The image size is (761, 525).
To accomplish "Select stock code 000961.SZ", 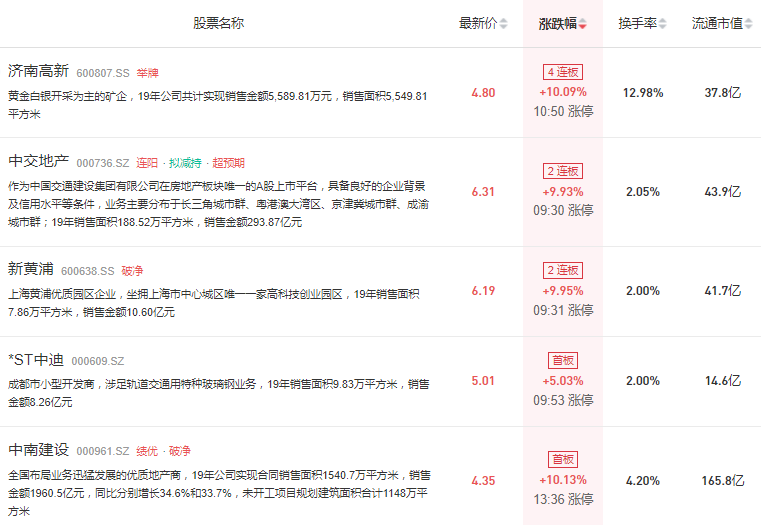I will tap(103, 451).
